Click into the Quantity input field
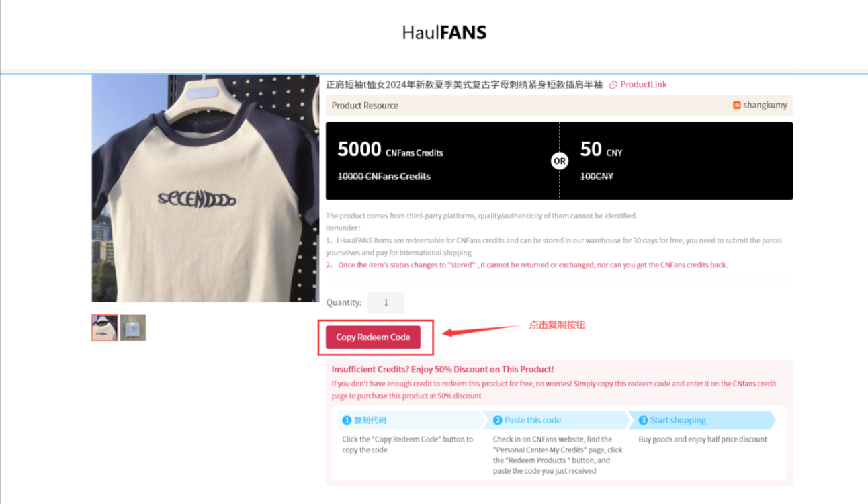Image resolution: width=868 pixels, height=504 pixels. point(386,302)
